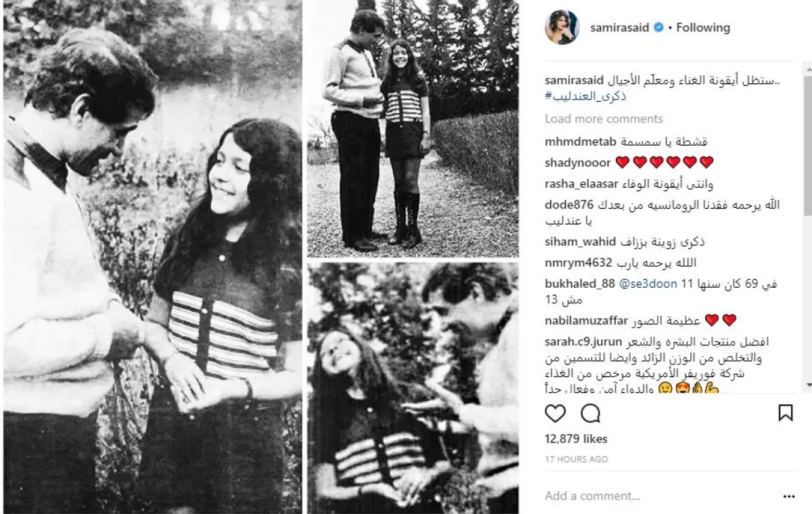
Task: Open comments with the speech bubble icon
Action: click(x=591, y=413)
